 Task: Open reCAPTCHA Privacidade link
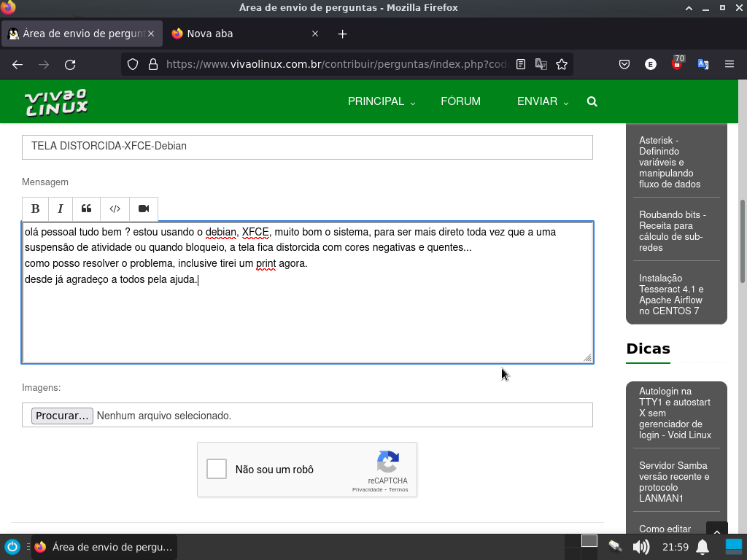tap(368, 490)
